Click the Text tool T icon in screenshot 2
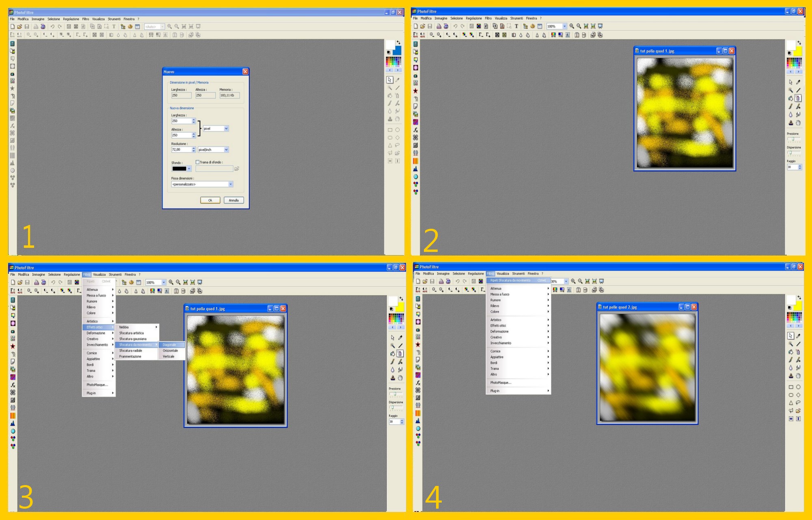 [x=516, y=26]
